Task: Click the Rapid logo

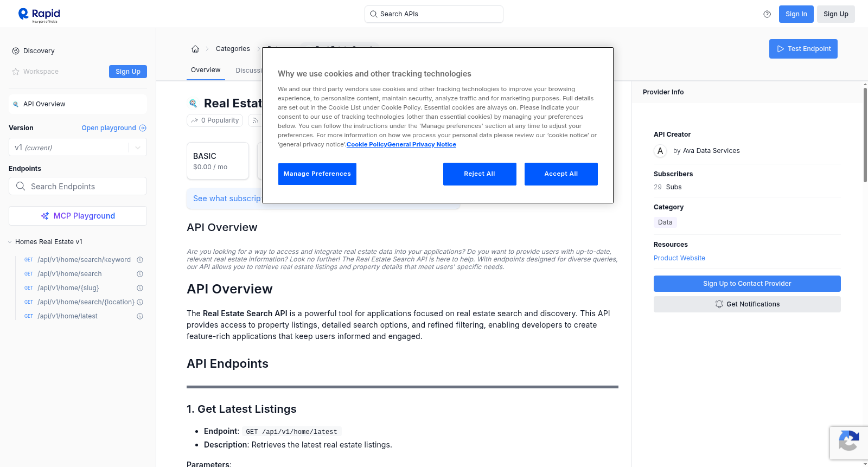Action: click(39, 15)
